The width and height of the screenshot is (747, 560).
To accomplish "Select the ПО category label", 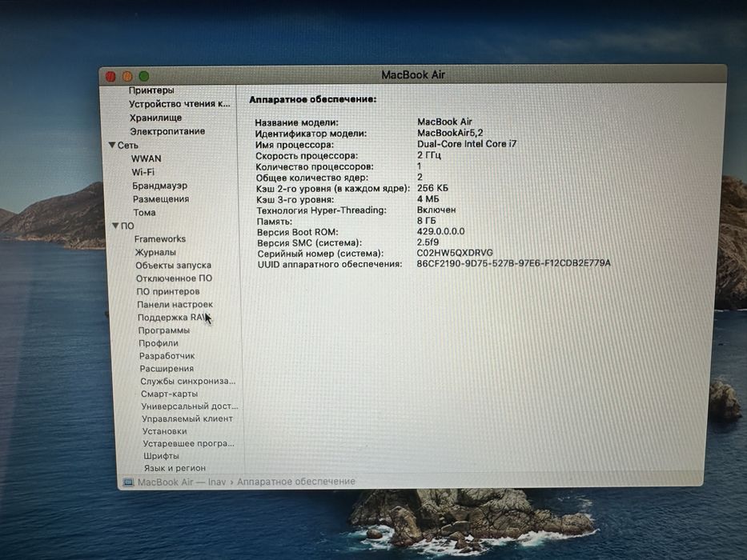I will [127, 226].
